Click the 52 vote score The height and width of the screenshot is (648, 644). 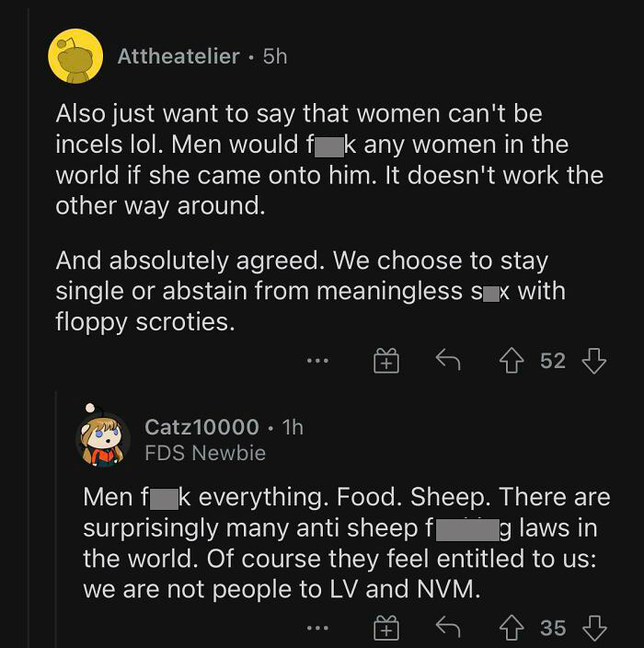[x=553, y=361]
